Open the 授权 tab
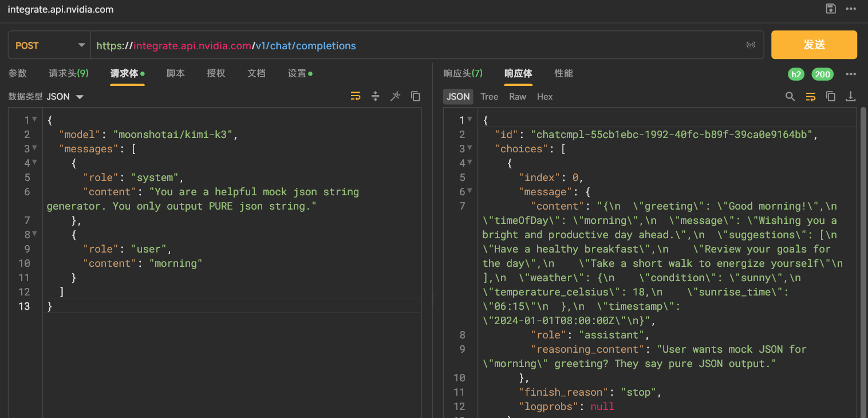Viewport: 868px width, 418px height. point(216,73)
